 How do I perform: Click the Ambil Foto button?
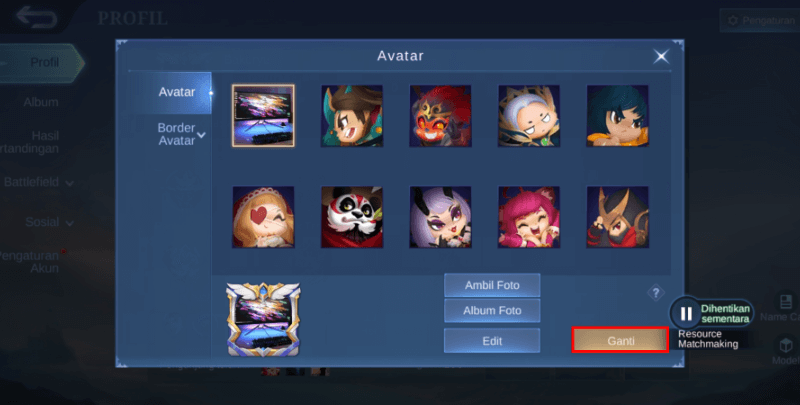point(492,285)
